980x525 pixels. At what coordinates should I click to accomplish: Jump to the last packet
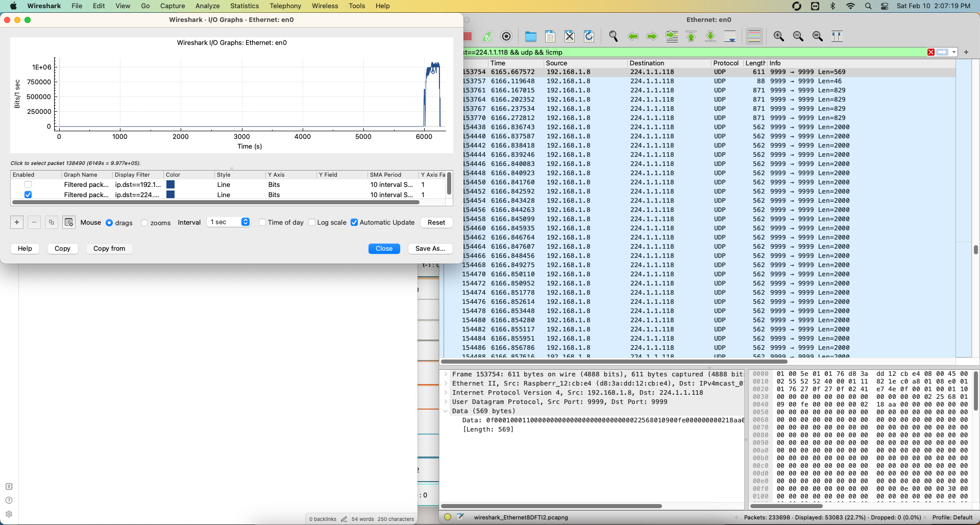(x=710, y=36)
